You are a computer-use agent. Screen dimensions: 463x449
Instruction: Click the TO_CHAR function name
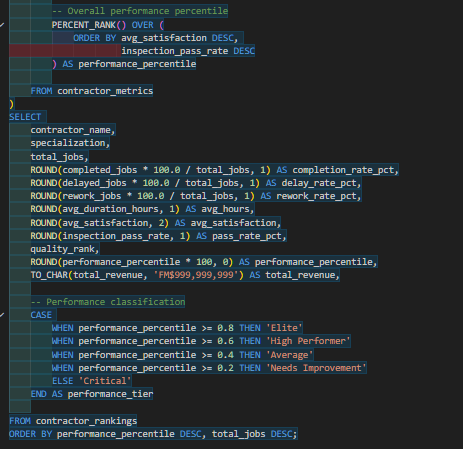49,275
